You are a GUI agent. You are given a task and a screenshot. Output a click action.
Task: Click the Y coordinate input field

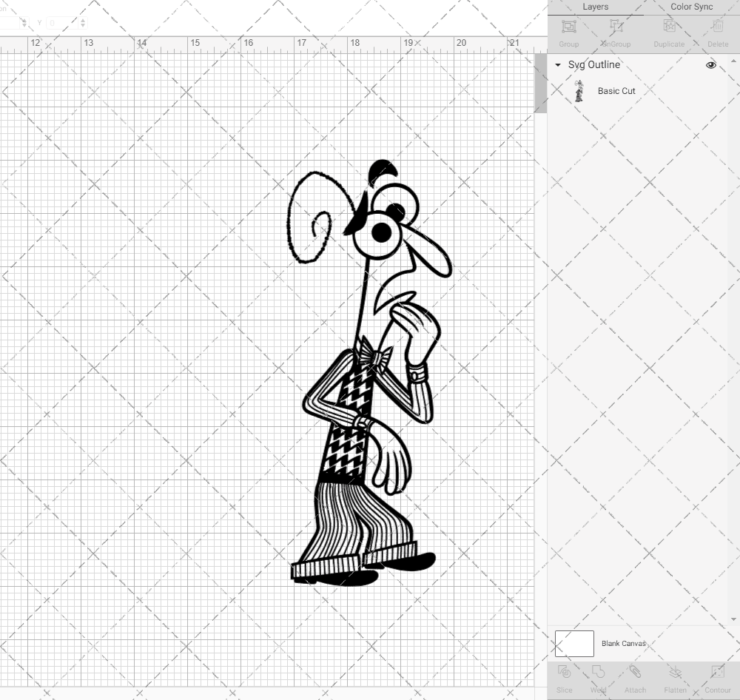pos(62,22)
